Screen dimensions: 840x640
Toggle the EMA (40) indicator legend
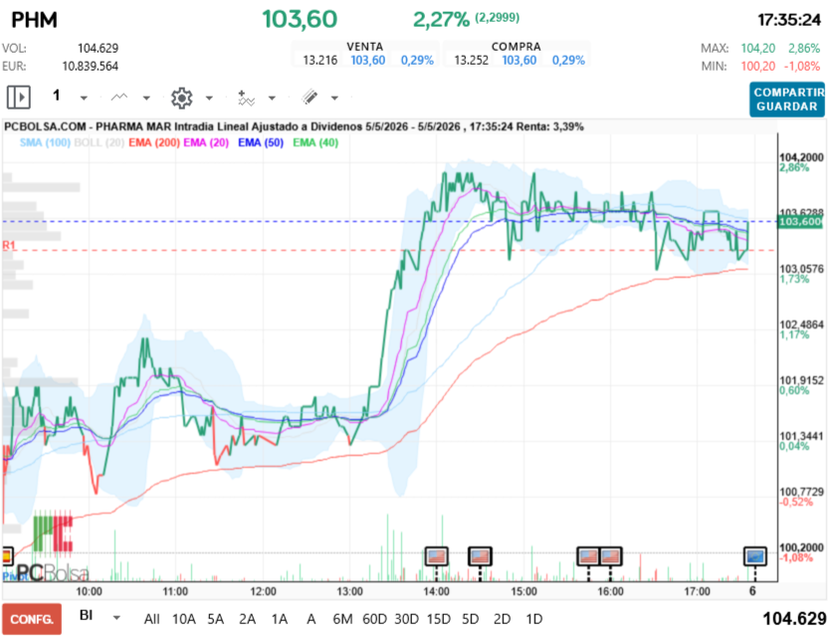[315, 142]
